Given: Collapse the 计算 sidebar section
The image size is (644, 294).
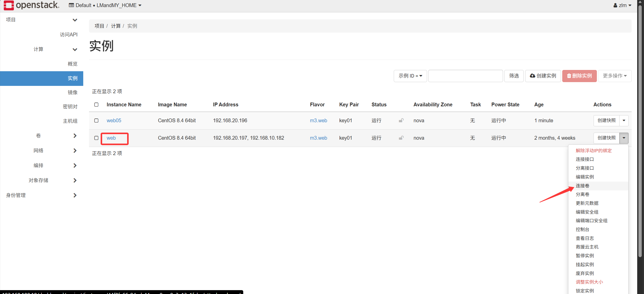Looking at the screenshot, I should (75, 49).
